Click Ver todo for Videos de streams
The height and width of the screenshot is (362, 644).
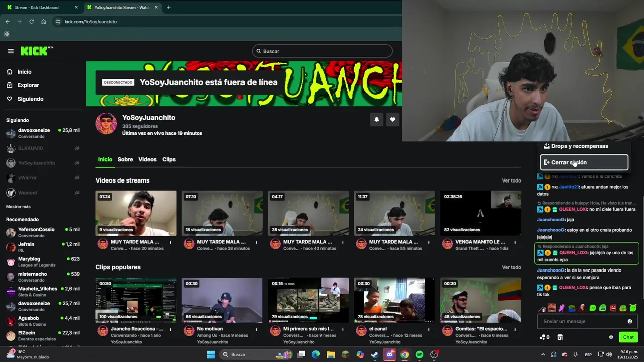[x=511, y=180]
